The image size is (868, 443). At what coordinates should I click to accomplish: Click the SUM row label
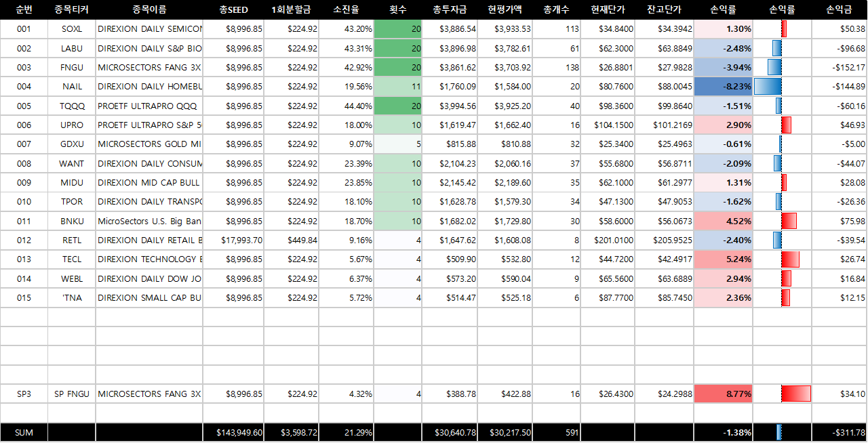click(24, 433)
